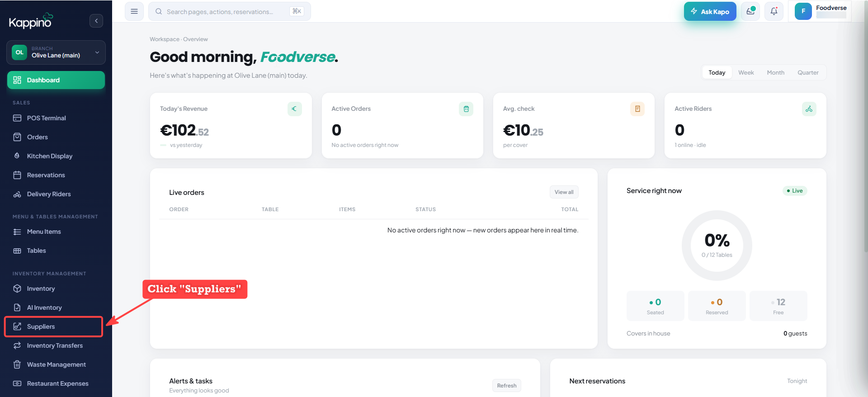The image size is (868, 397).
Task: Click the Active Orders card icon
Action: tap(466, 109)
